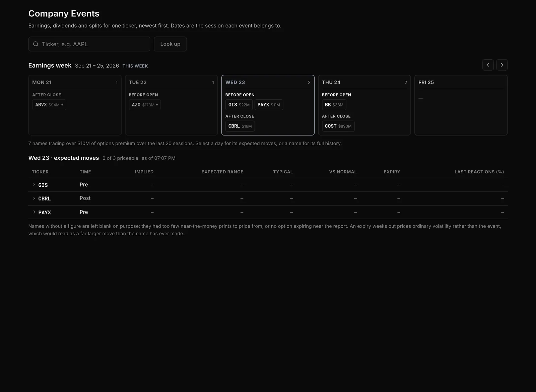This screenshot has height=392, width=536.
Task: Select the WED 23 day card
Action: pyautogui.click(x=268, y=105)
